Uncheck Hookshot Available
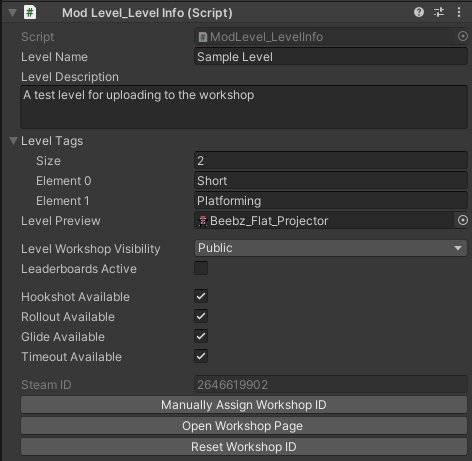The width and height of the screenshot is (472, 461). 201,296
